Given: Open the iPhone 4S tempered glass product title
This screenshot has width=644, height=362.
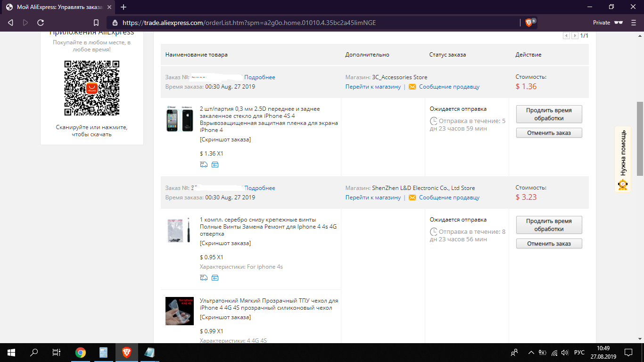Looking at the screenshot, I should tap(269, 119).
